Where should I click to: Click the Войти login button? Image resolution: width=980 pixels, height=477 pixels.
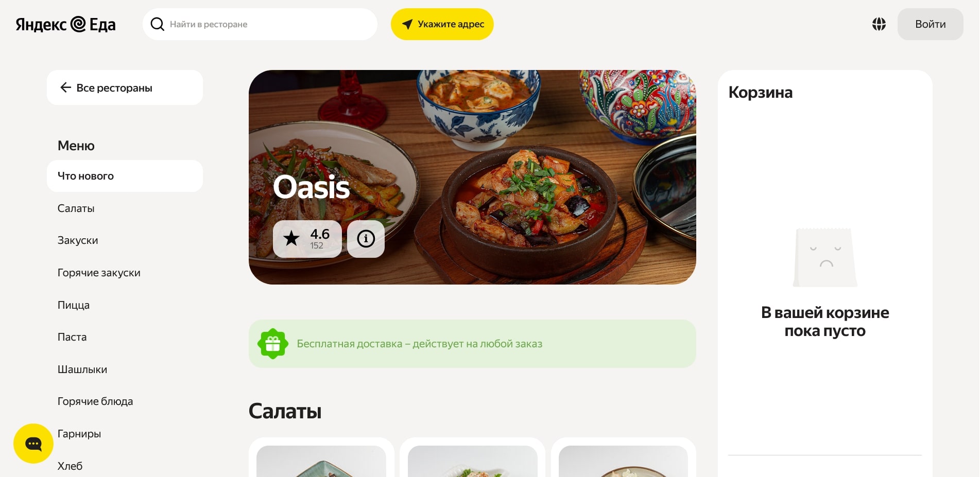pyautogui.click(x=930, y=24)
